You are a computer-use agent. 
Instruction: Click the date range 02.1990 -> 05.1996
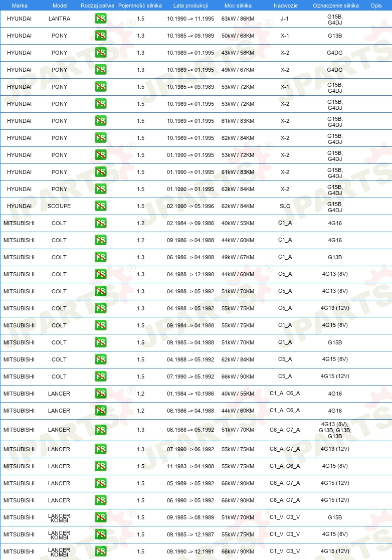point(190,206)
